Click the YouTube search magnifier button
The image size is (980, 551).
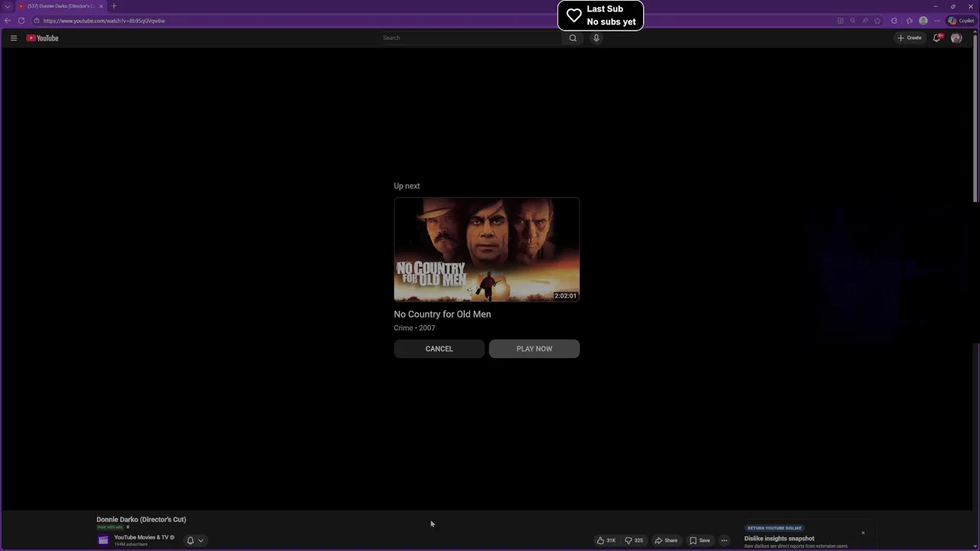(x=573, y=37)
